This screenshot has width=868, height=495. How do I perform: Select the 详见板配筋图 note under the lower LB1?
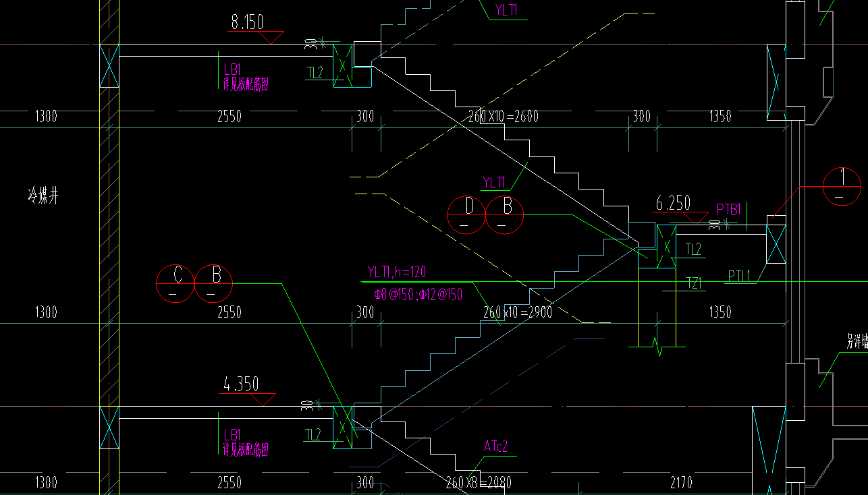point(246,449)
